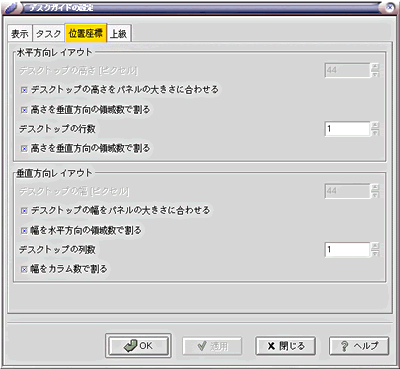Viewport: 400px width, 369px height.
Task: Click the 閉じる close button
Action: coord(285,346)
